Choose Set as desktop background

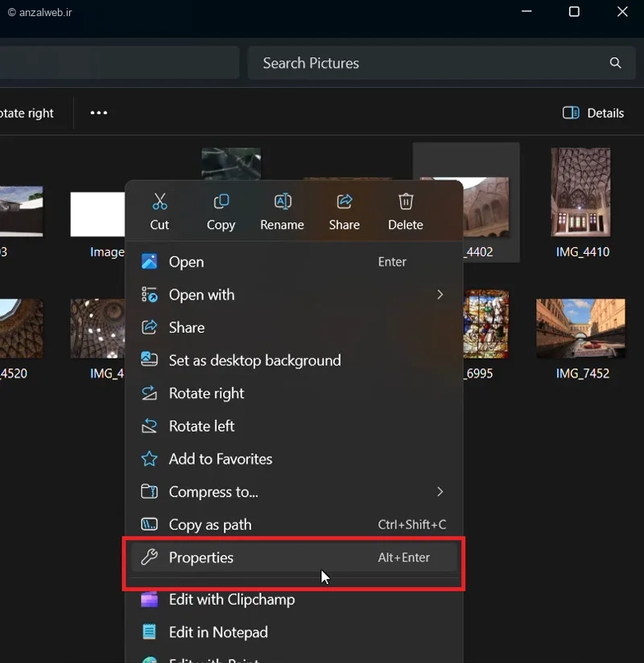coord(254,360)
